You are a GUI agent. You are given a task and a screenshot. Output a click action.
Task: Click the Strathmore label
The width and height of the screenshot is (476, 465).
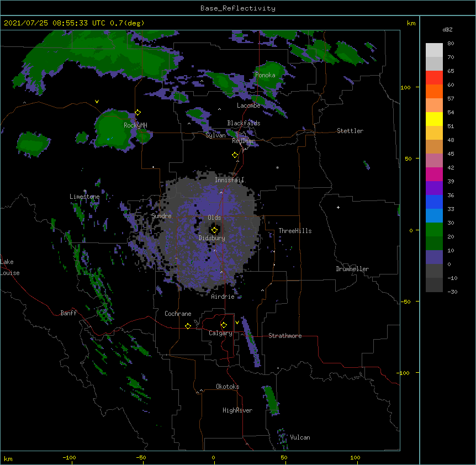coord(285,336)
